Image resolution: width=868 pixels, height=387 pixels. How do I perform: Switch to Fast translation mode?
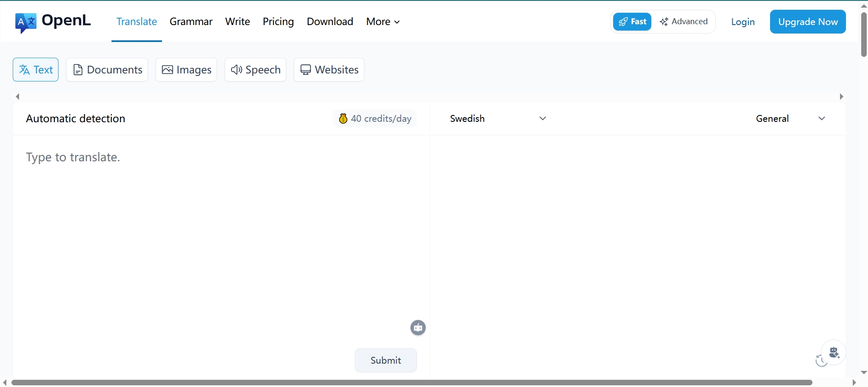pos(632,22)
